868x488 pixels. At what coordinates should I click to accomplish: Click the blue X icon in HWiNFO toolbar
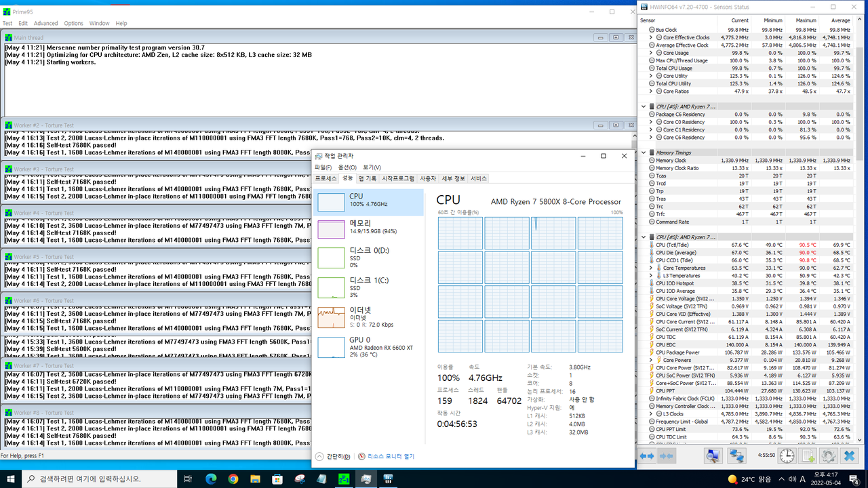850,456
